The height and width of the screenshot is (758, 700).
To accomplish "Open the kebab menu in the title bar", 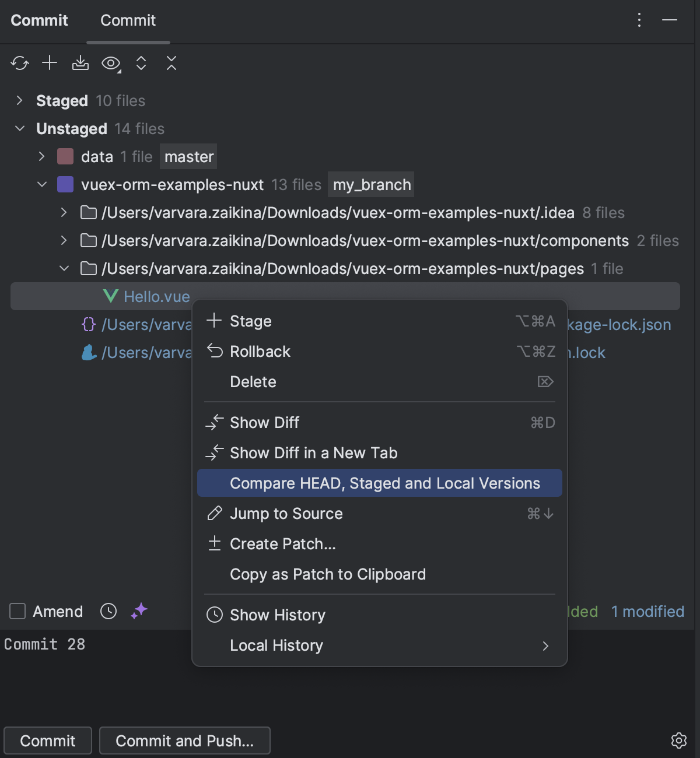I will point(639,20).
